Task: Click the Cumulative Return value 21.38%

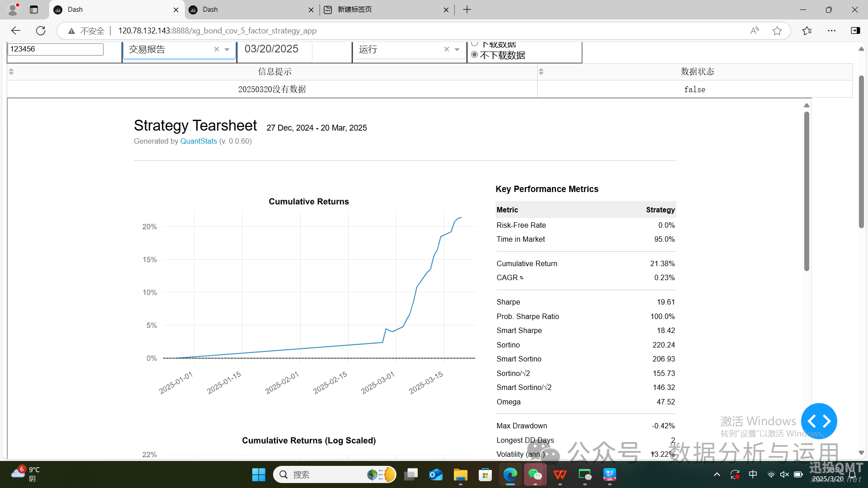Action: click(x=662, y=263)
